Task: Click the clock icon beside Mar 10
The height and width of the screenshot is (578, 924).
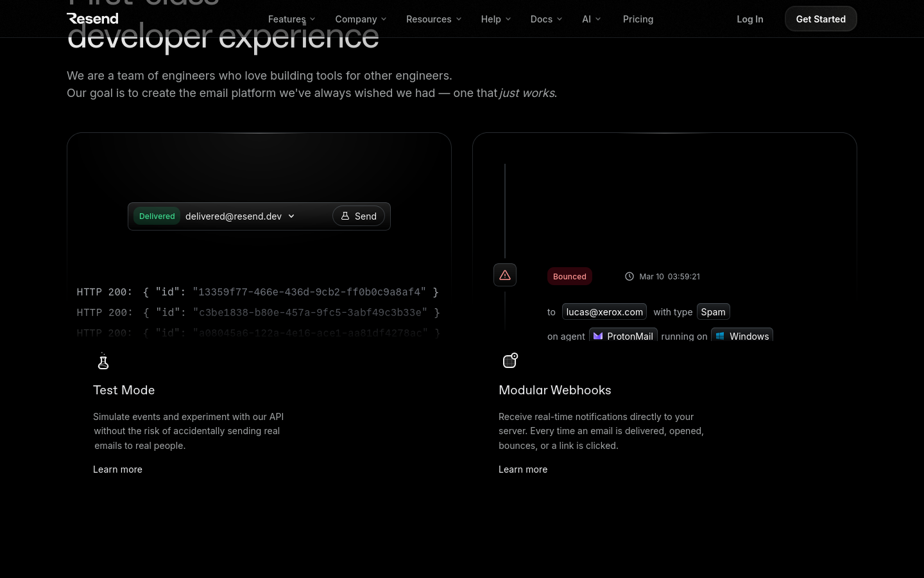Action: tap(629, 276)
